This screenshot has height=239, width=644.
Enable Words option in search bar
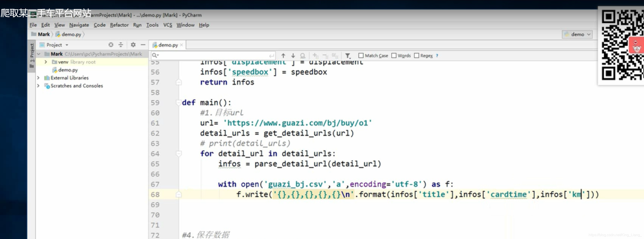(394, 55)
